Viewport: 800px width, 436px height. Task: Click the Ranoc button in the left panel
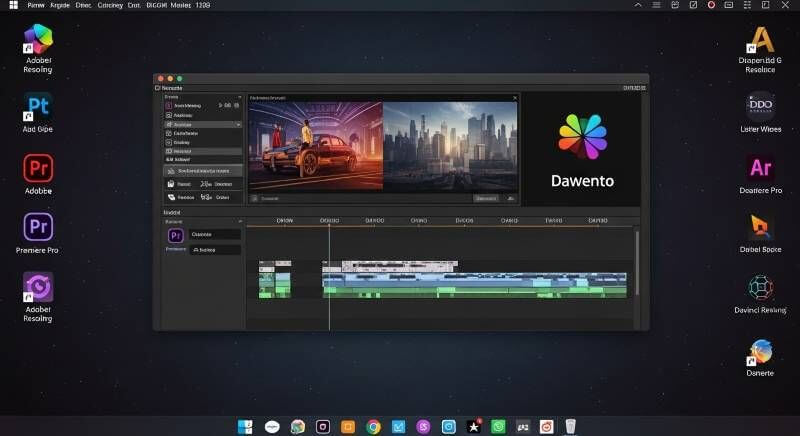point(179,184)
